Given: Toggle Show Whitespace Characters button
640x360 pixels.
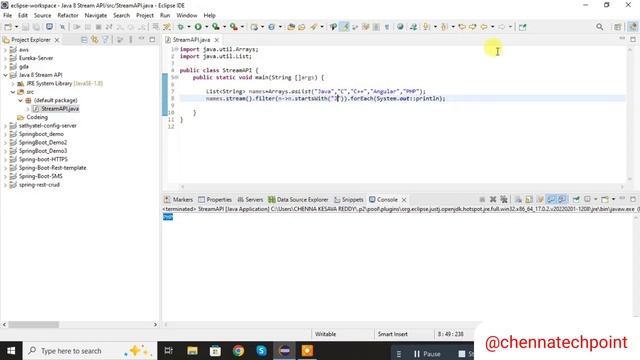Looking at the screenshot, I should click(387, 27).
